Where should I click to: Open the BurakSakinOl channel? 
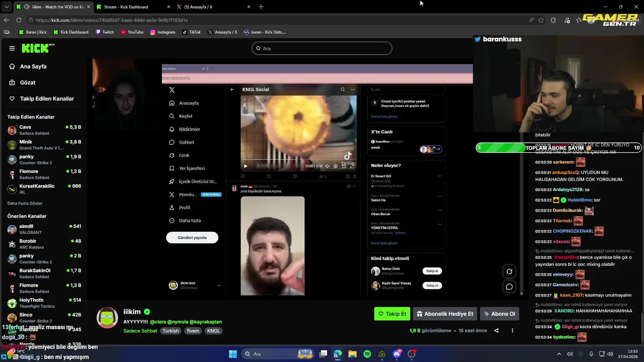point(44,274)
